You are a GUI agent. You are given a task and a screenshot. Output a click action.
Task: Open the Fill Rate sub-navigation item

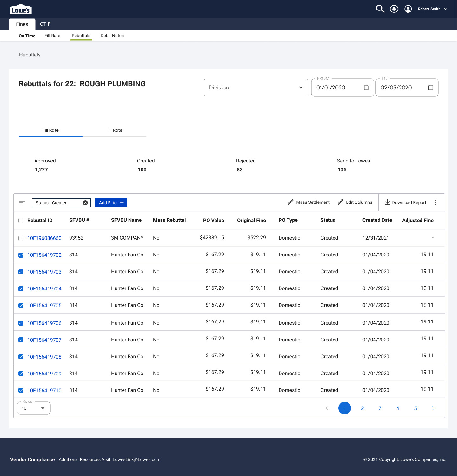coord(52,36)
